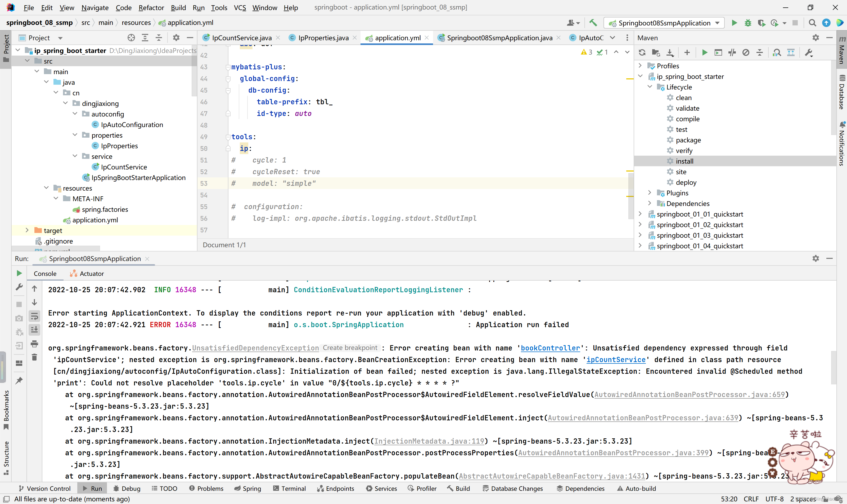Click the green Run application icon
This screenshot has width=847, height=504.
[734, 23]
